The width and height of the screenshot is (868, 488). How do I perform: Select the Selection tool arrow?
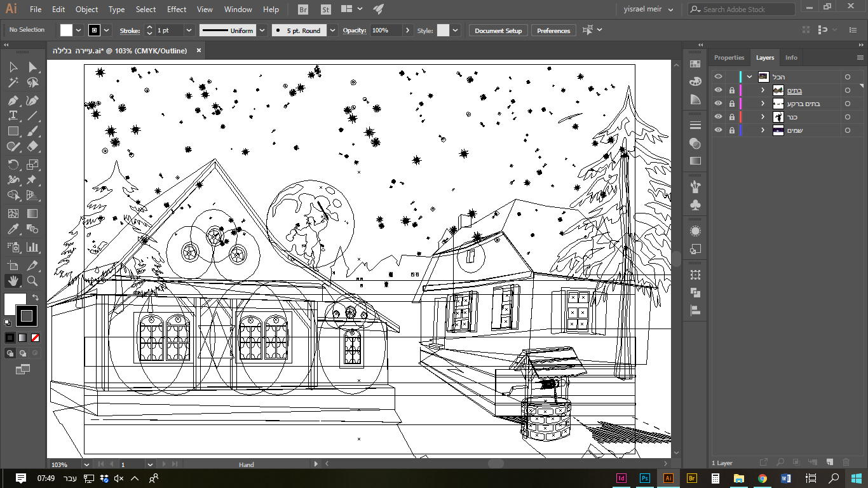(13, 67)
